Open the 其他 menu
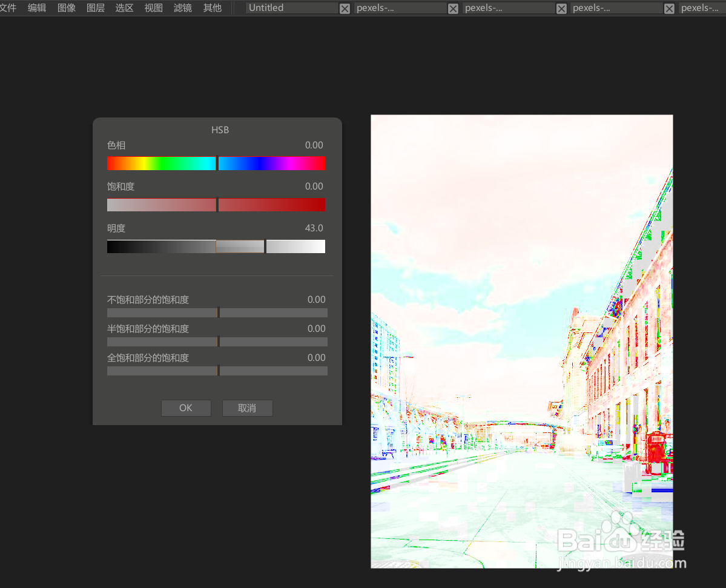The width and height of the screenshot is (726, 588). 212,8
